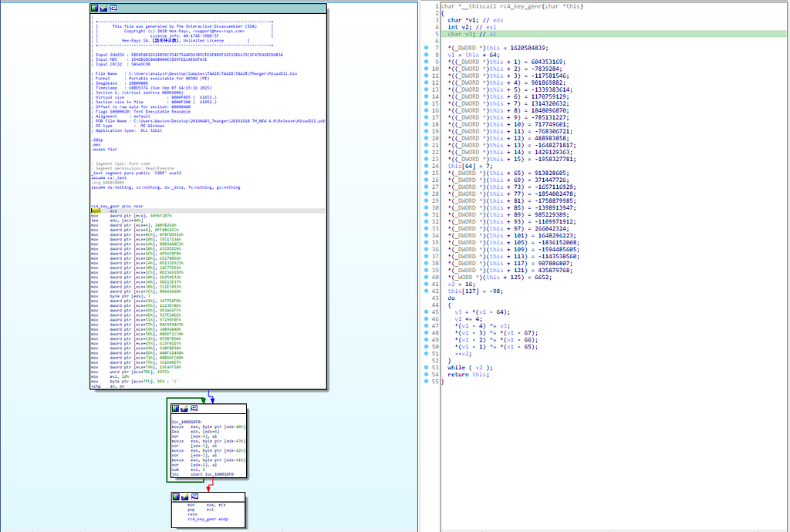Select line 'return this;'
Screen dimensions: 790x532
[x=468, y=375]
